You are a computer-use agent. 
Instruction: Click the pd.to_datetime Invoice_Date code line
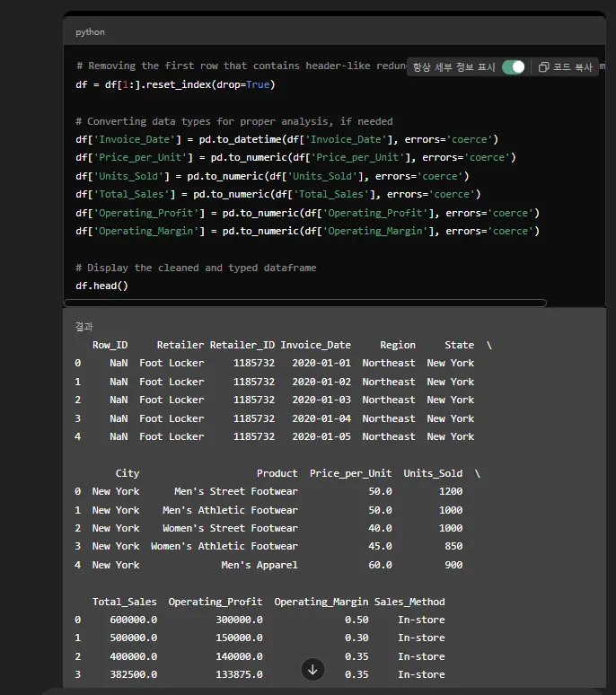287,139
